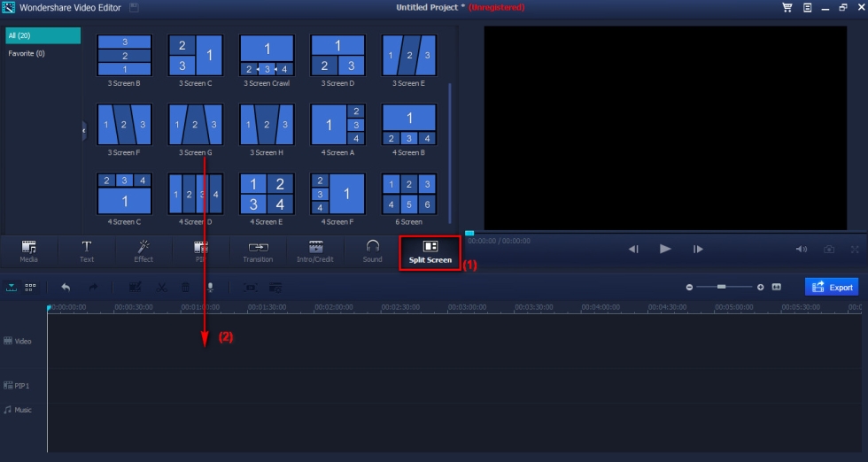
Task: Click the scissors split icon
Action: (161, 288)
